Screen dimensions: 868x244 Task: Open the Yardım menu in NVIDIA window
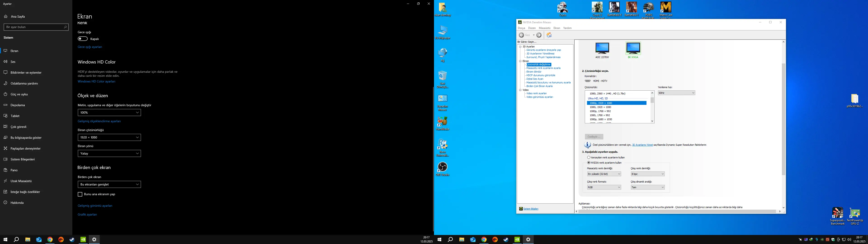pos(567,28)
